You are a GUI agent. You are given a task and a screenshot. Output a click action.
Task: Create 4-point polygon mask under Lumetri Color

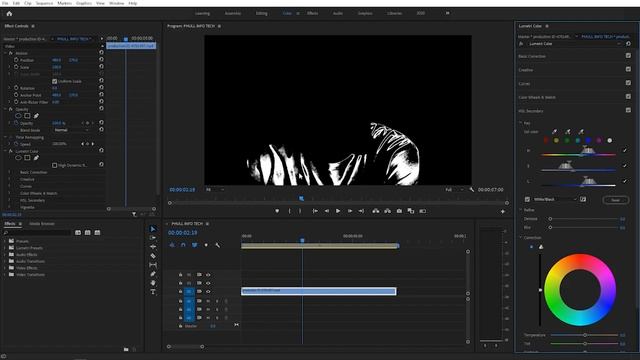point(27,158)
